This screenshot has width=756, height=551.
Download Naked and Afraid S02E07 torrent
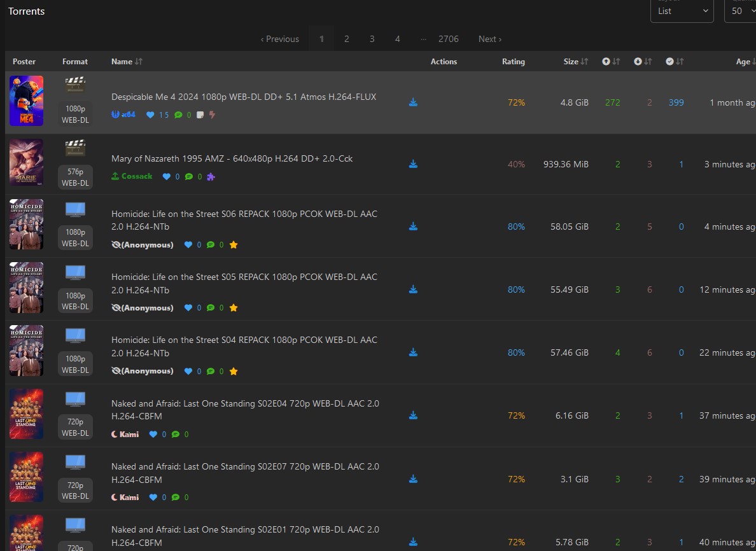click(x=413, y=479)
